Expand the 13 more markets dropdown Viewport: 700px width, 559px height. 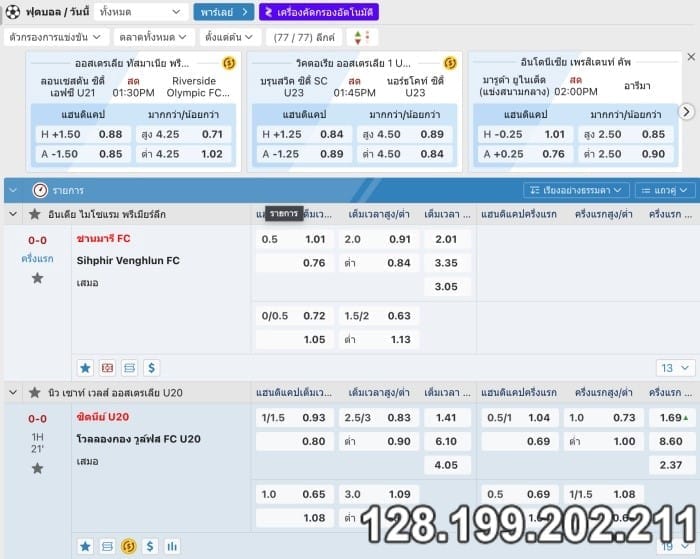[x=675, y=368]
